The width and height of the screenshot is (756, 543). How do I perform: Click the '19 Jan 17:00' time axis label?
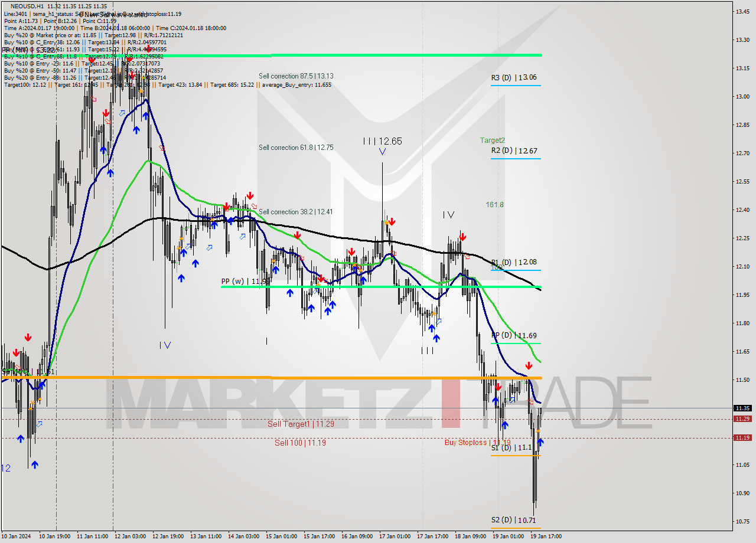[546, 537]
